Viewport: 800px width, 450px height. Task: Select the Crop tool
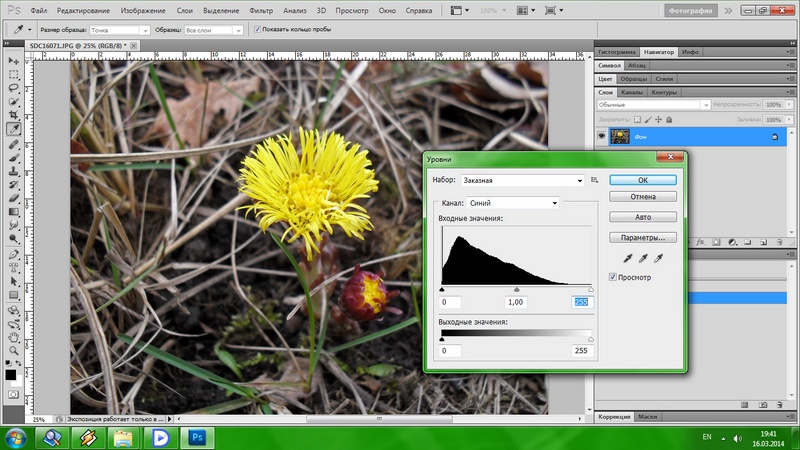click(x=14, y=115)
